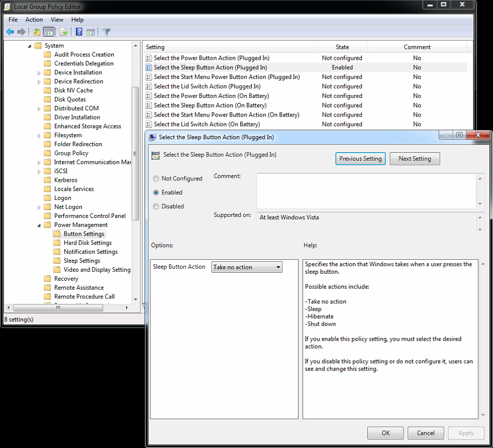Select 'Select the Sleep Button Action (On Battery)' row
The height and width of the screenshot is (448, 493).
point(306,105)
